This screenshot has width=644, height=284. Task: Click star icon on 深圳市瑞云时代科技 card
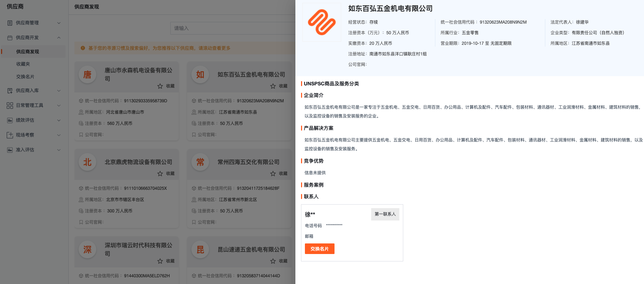click(160, 261)
